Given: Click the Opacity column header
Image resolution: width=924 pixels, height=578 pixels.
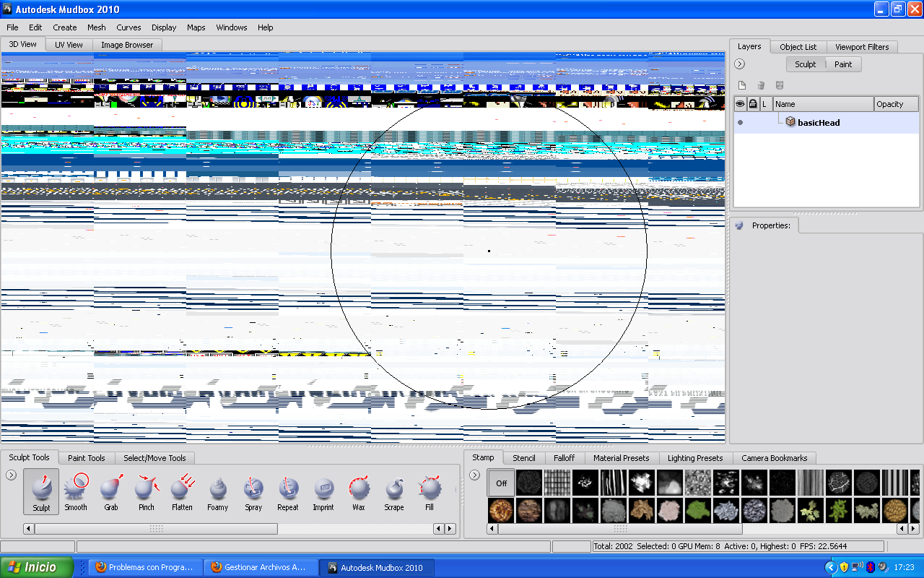Looking at the screenshot, I should (897, 104).
